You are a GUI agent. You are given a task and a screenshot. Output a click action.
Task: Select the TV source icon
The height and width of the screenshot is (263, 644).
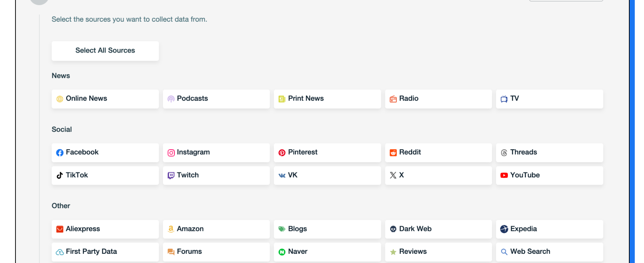pyautogui.click(x=504, y=99)
